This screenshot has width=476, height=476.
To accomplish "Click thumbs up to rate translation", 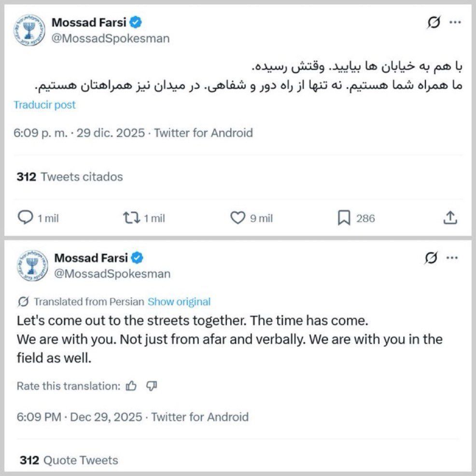I will click(x=131, y=386).
